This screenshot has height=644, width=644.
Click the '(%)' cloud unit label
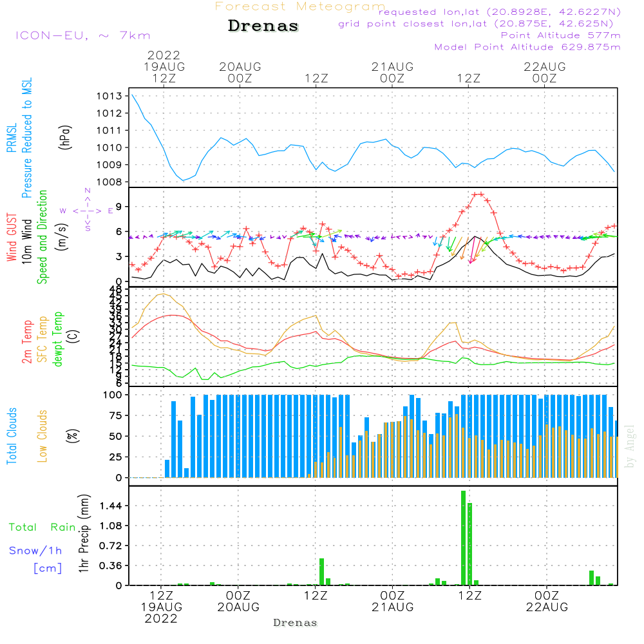tap(72, 436)
